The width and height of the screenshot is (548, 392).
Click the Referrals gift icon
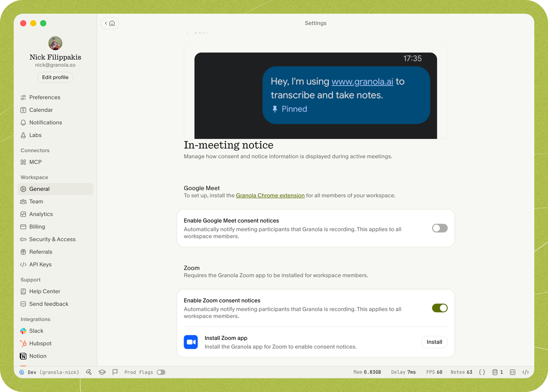tap(23, 252)
